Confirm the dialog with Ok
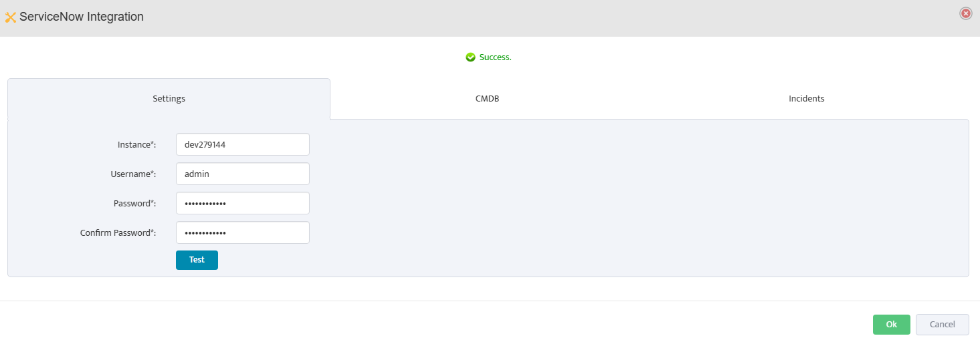Viewport: 980px width, 342px height. (891, 325)
